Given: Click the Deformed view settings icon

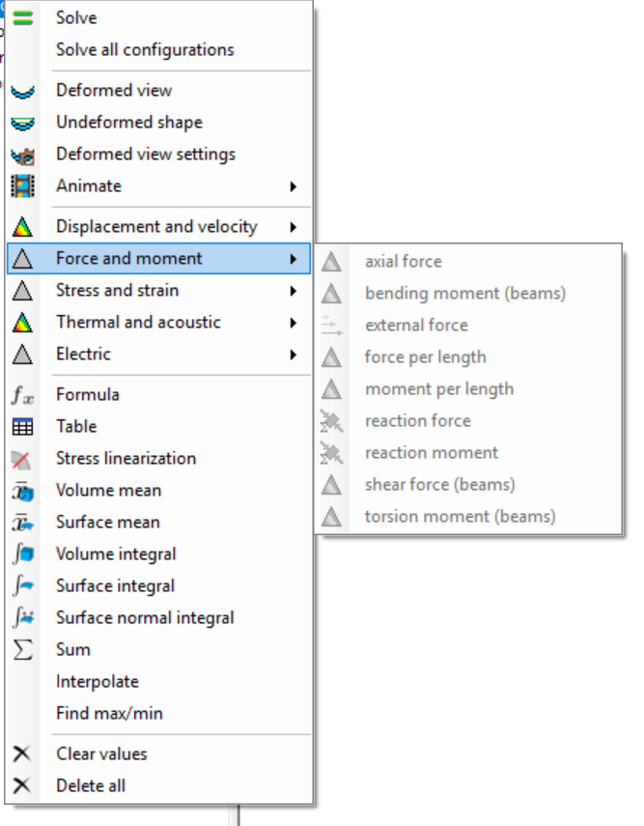Looking at the screenshot, I should click(22, 155).
